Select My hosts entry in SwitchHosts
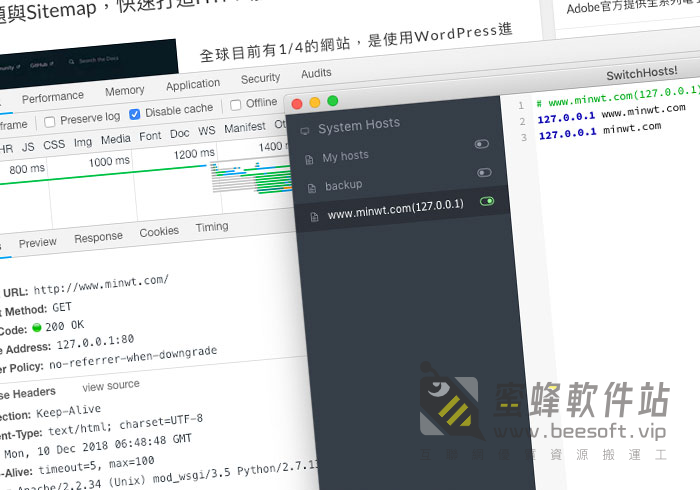Image resolution: width=700 pixels, height=490 pixels. pyautogui.click(x=346, y=157)
